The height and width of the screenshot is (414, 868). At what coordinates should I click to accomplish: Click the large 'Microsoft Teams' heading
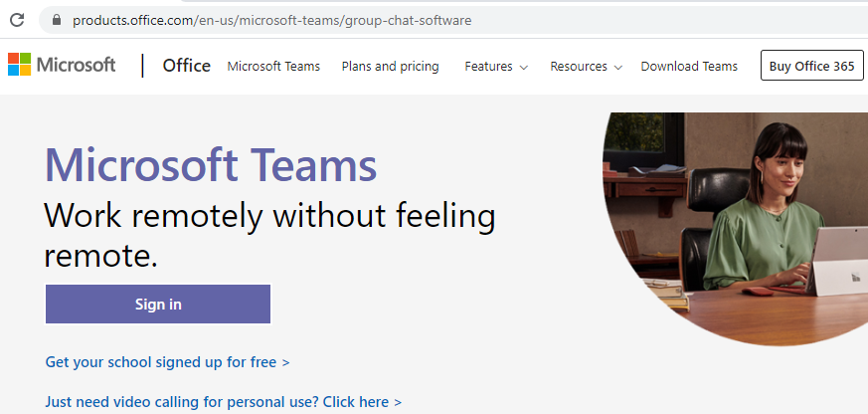211,165
